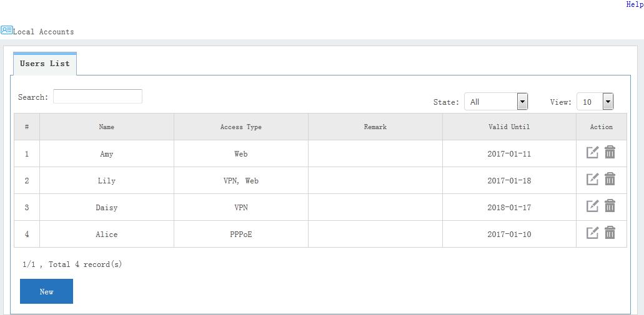The image size is (644, 315).
Task: Edit the Lily user entry
Action: point(592,180)
